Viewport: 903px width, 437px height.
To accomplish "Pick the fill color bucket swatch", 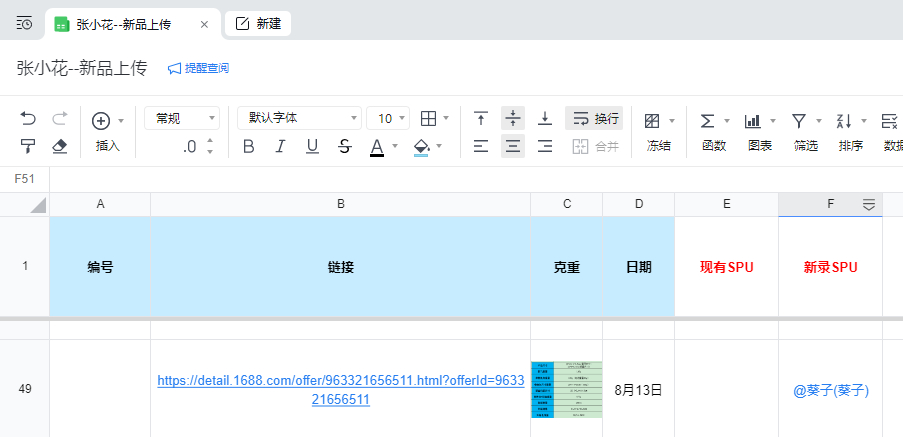I will pyautogui.click(x=421, y=147).
